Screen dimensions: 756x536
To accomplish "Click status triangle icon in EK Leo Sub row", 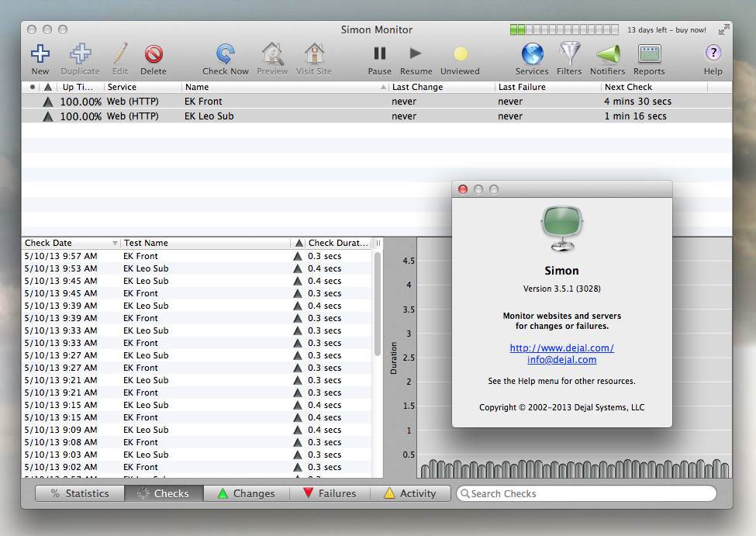I will click(x=48, y=116).
